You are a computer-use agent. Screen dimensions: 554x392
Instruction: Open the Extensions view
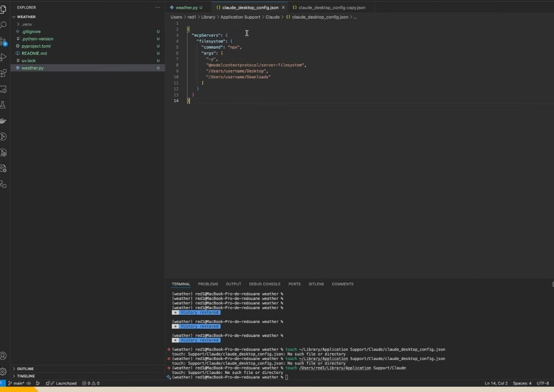3,73
